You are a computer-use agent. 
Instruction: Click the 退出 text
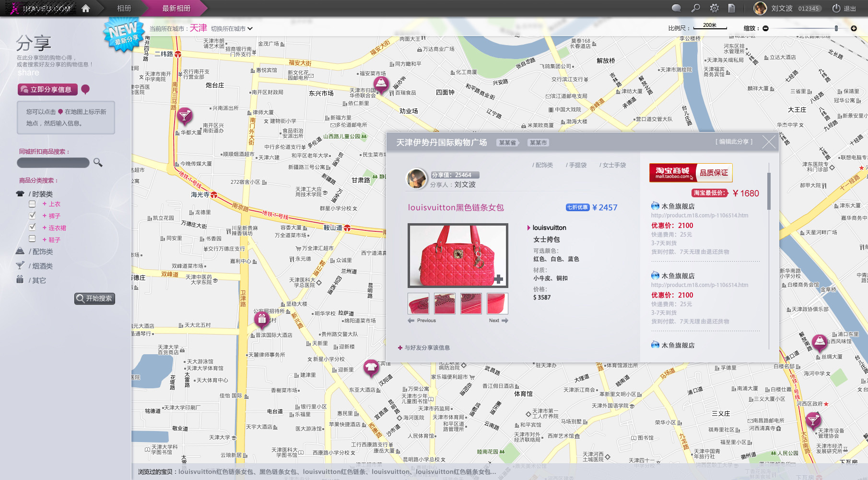(850, 8)
